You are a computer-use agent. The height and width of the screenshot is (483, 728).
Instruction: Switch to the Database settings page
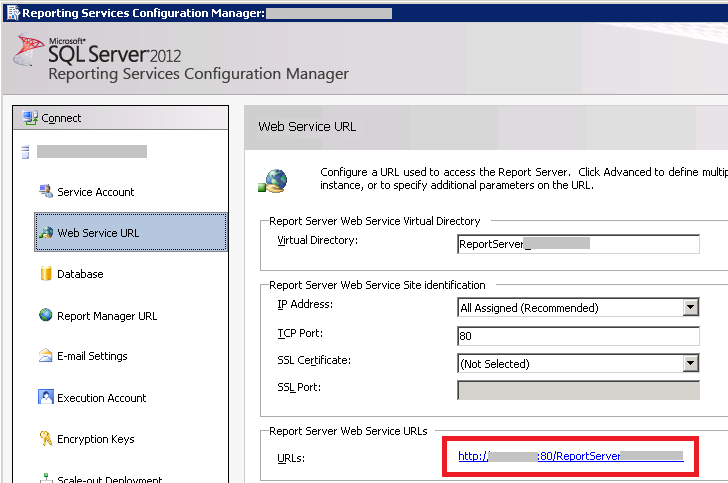coord(80,274)
